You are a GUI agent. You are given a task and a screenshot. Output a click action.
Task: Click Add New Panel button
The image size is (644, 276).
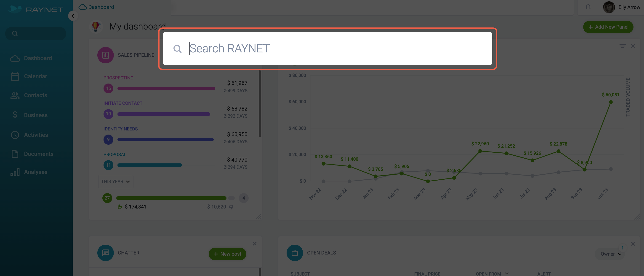click(608, 27)
